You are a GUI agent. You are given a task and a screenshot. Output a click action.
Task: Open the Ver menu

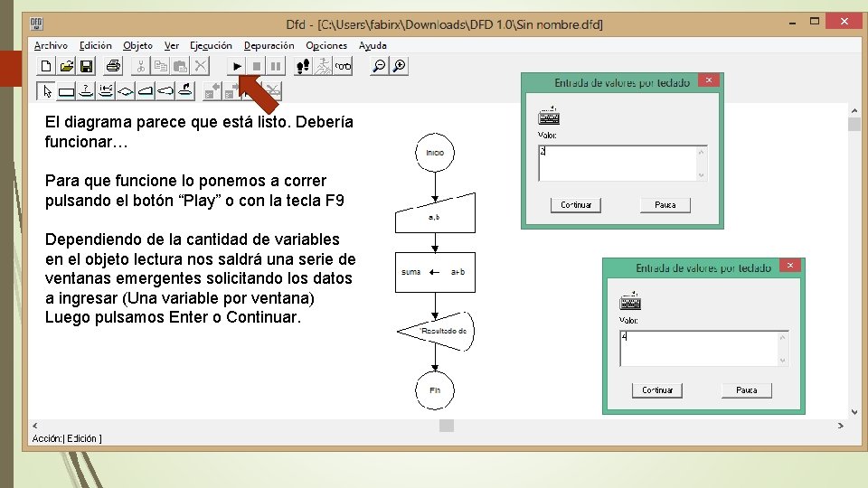[x=172, y=45]
